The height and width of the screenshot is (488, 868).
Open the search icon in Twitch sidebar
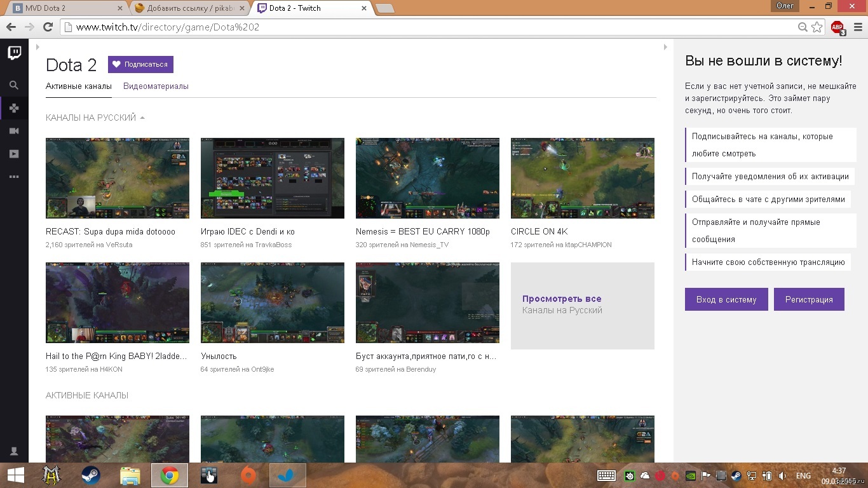point(14,85)
